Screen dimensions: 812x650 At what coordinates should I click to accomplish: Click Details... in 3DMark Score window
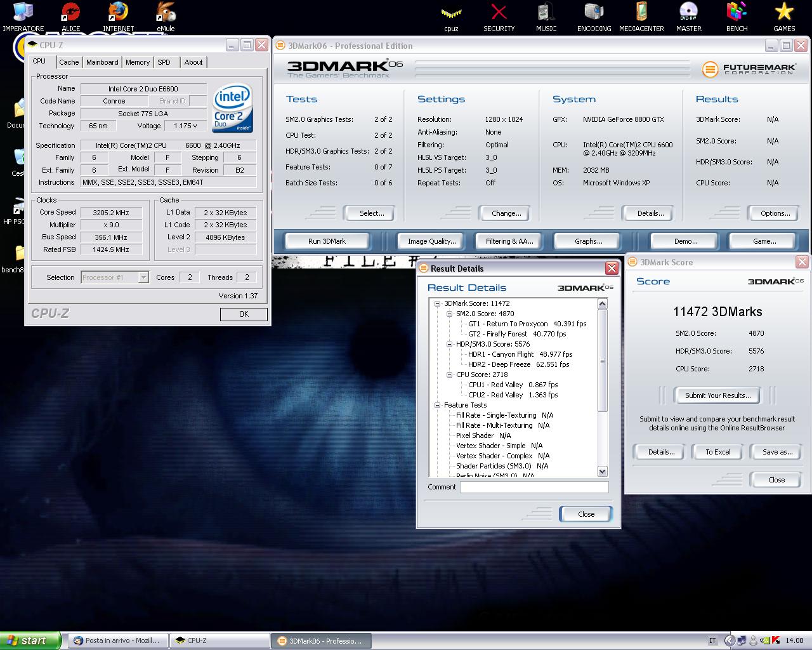pyautogui.click(x=661, y=452)
